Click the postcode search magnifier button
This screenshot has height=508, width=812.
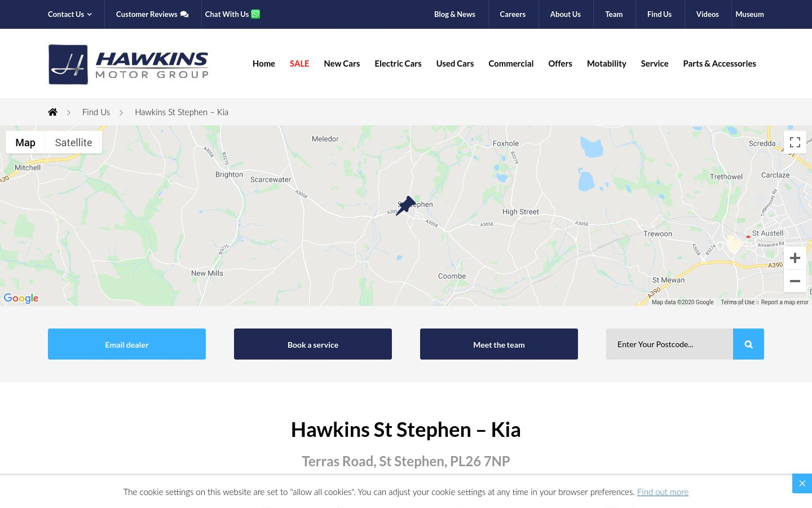click(x=748, y=344)
